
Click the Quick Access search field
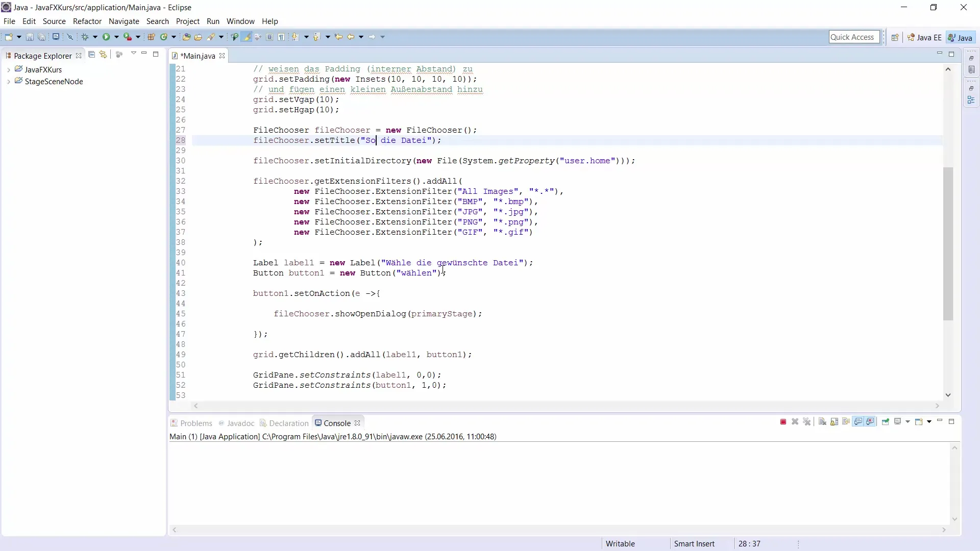[x=852, y=37]
